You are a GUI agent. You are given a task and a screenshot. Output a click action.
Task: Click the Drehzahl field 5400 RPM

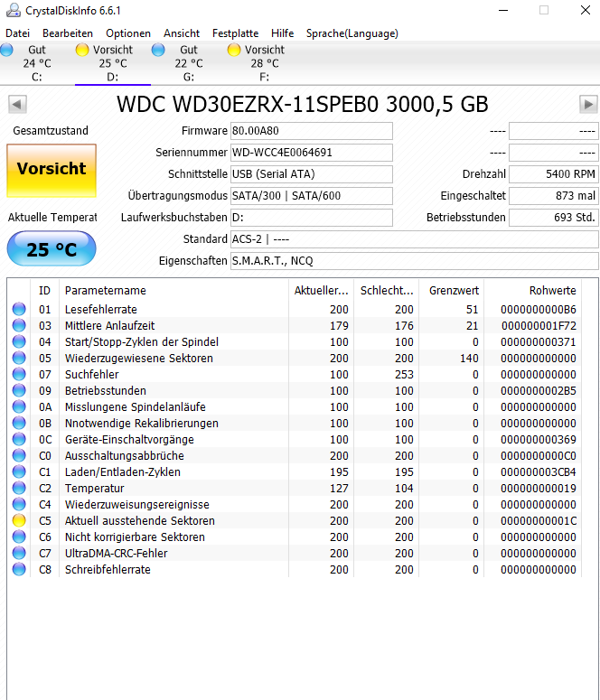pyautogui.click(x=554, y=174)
